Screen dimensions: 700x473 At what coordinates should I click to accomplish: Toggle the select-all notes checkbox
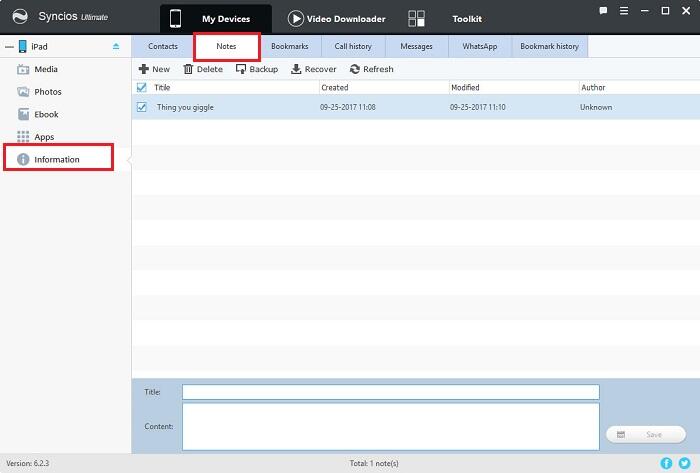tap(141, 88)
